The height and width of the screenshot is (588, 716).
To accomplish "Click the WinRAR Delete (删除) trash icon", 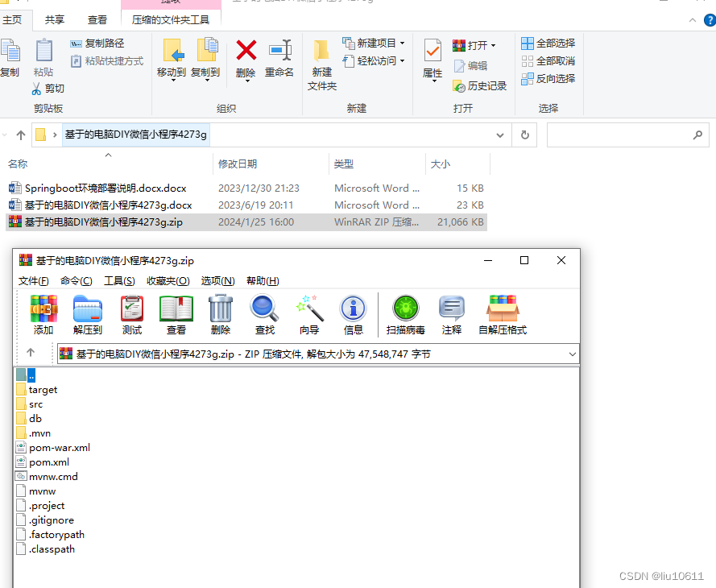I will point(221,308).
